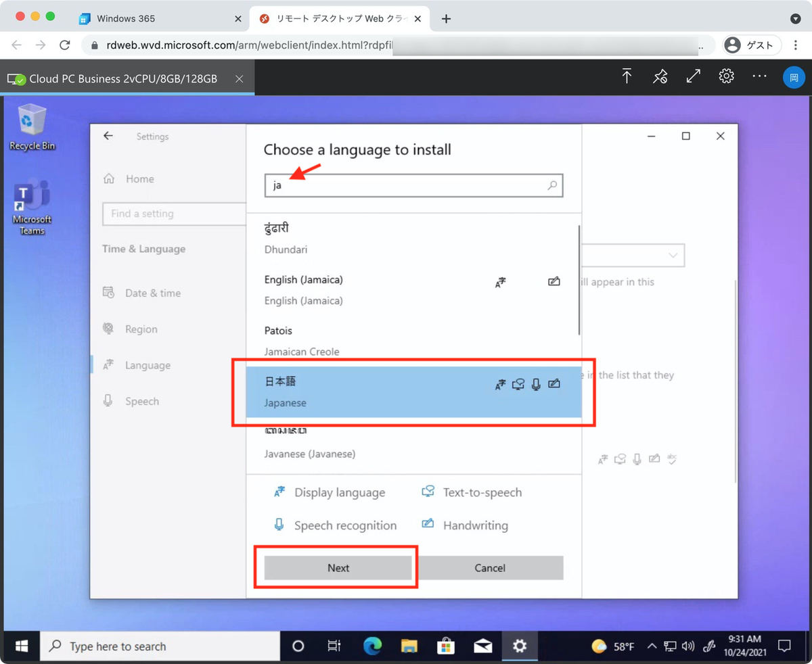Click the pen/ink workspace tray icon
The image size is (812, 664).
tap(709, 646)
